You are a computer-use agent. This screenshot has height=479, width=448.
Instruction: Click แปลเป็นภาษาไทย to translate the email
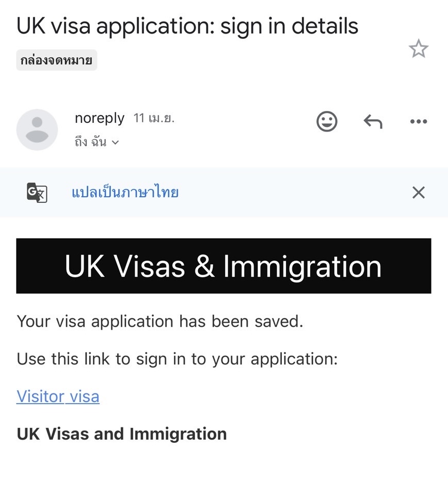pos(125,192)
